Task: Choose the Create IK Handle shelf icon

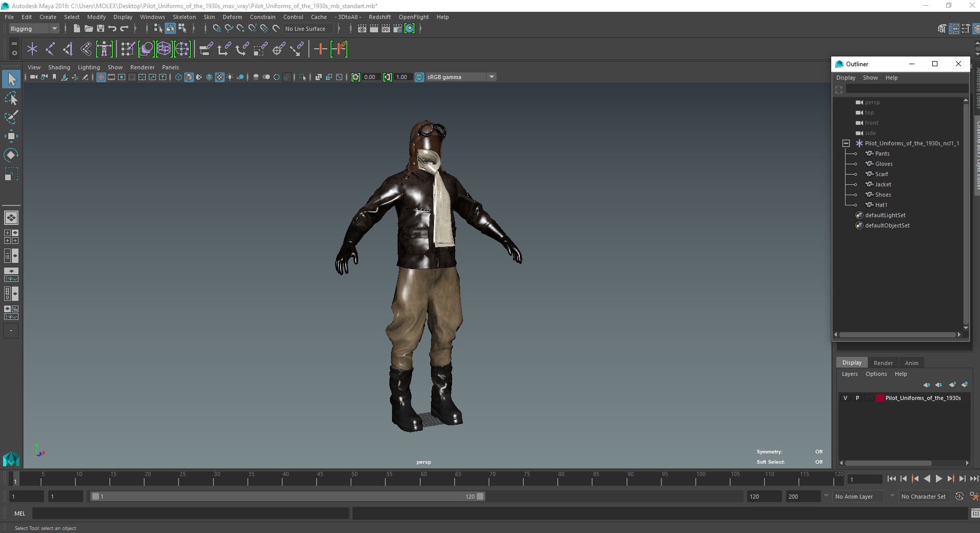Action: [x=68, y=49]
